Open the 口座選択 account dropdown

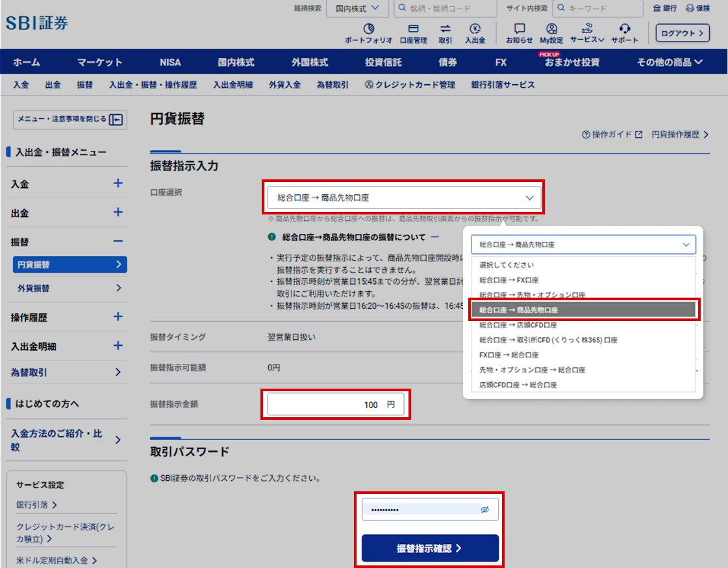[x=404, y=198]
